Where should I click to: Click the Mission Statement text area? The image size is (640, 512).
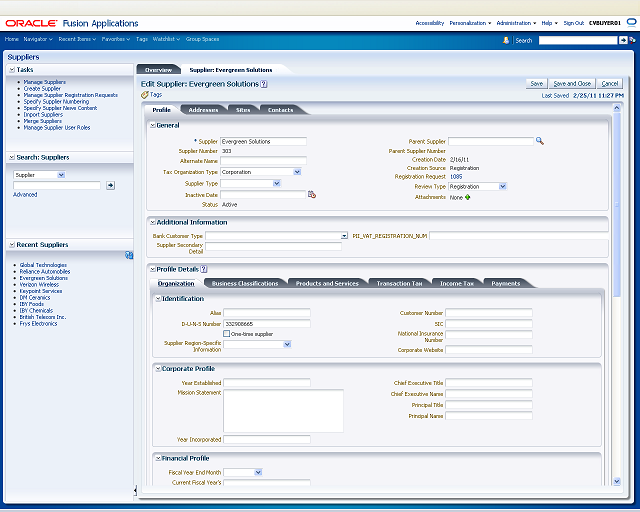(283, 411)
